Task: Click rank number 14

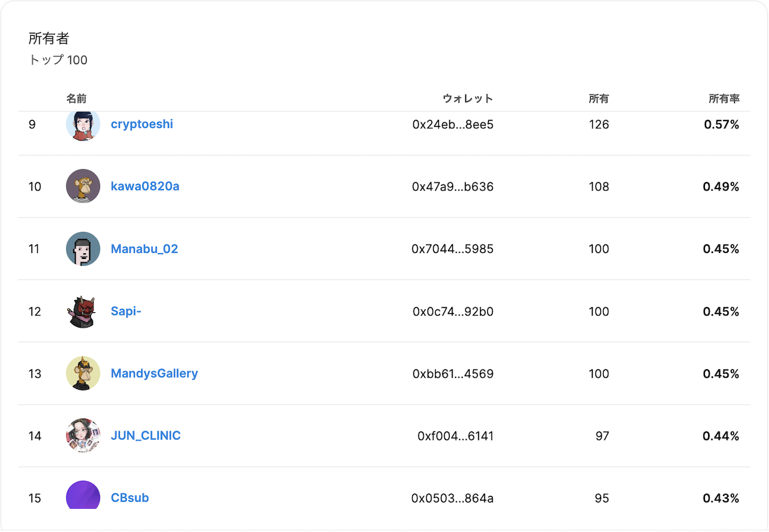Action: click(x=35, y=436)
